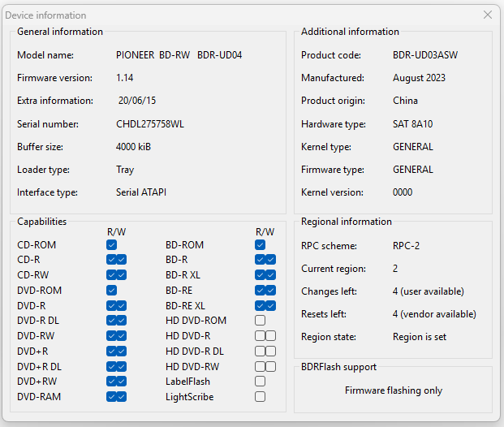Select product origin value 'China'

(405, 101)
